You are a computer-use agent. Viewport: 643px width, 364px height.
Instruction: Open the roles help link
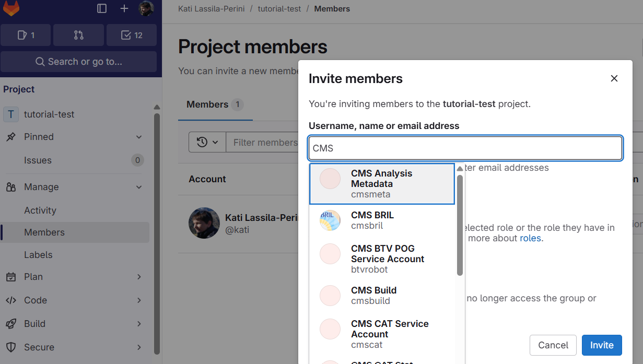[x=530, y=238]
